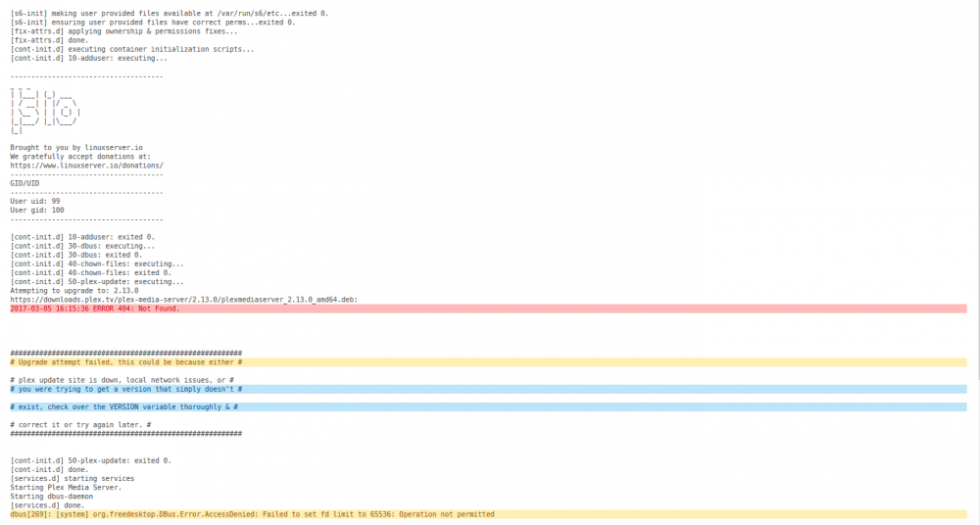This screenshot has width=980, height=525.
Task: Select 'executing container initialization scripts' line
Action: 132,49
